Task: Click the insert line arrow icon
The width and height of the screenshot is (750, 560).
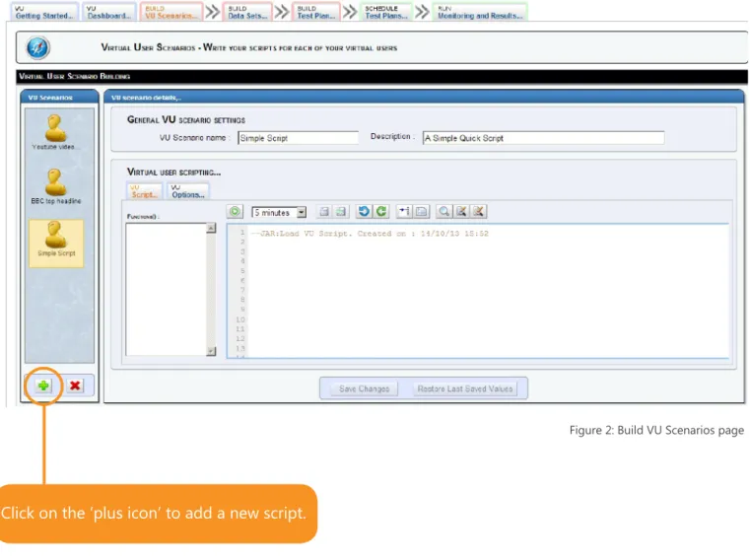Action: (404, 212)
